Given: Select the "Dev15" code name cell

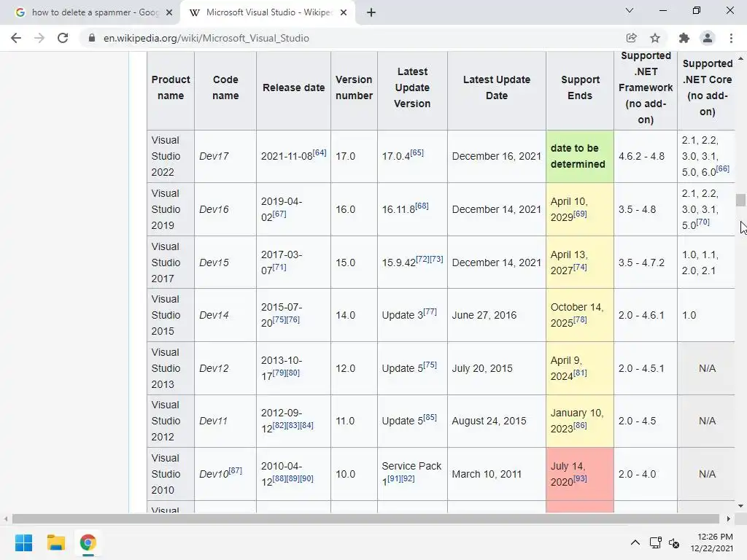Looking at the screenshot, I should [x=225, y=262].
